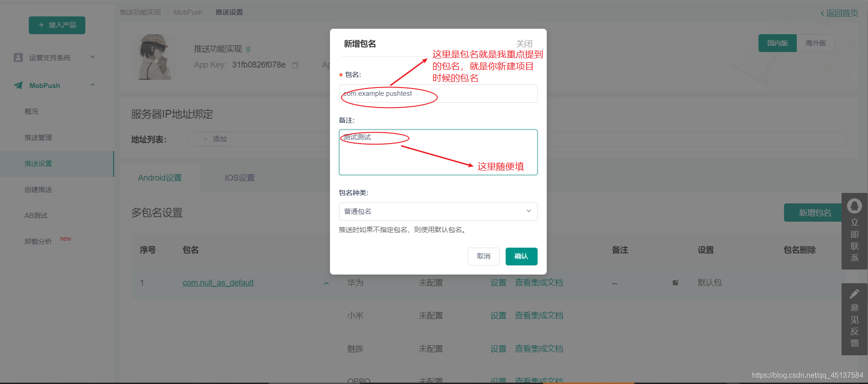Click 设置 for 小米
The image size is (868, 384).
(498, 316)
